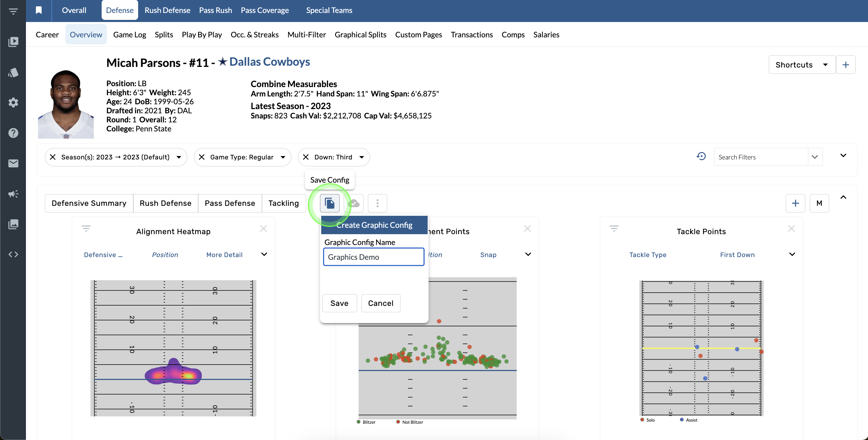Click the code brackets sidebar icon

[13, 254]
